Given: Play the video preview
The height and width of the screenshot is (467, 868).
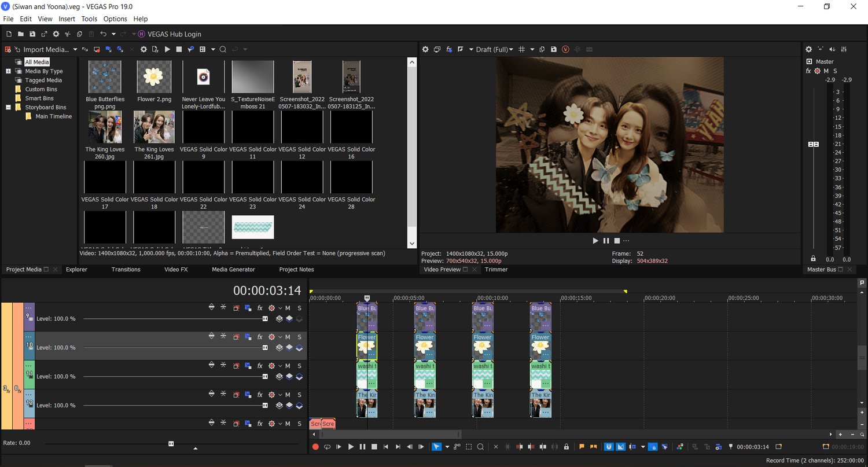Looking at the screenshot, I should point(595,241).
